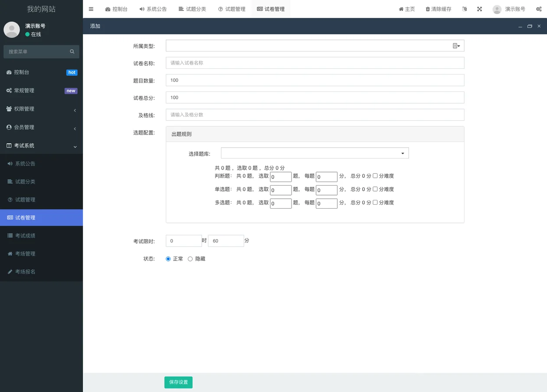Viewport: 547px width, 392px height.
Task: Click 演示账号 user profile link
Action: 508,9
